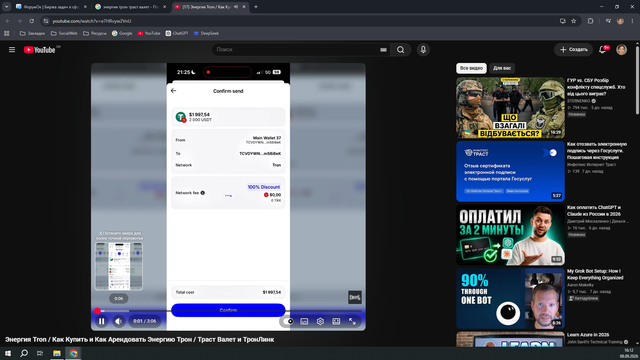Open a new browser tab
Image resolution: width=640 pixels, height=360 pixels.
click(256, 7)
